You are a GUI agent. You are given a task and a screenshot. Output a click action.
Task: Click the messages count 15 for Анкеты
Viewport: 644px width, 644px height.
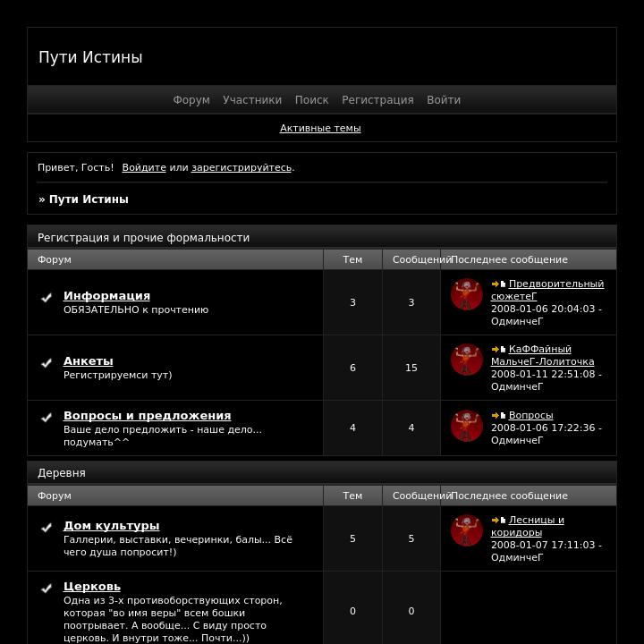411,368
